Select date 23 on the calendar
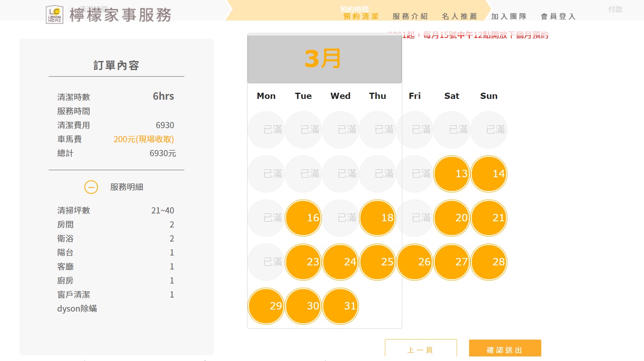 (303, 262)
